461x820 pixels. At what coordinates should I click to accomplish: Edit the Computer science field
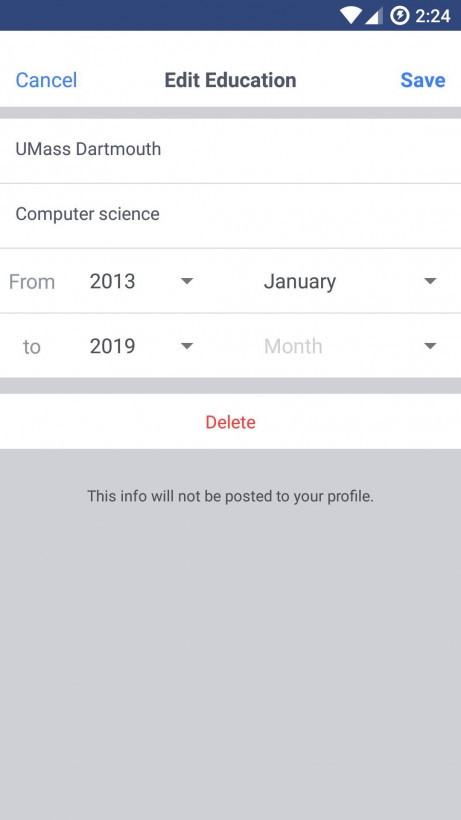(230, 215)
